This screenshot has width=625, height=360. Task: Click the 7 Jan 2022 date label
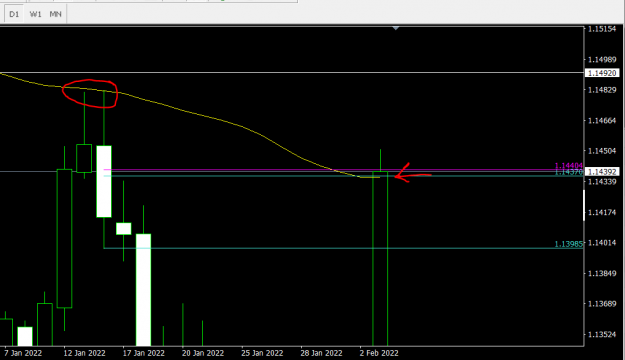[23, 353]
